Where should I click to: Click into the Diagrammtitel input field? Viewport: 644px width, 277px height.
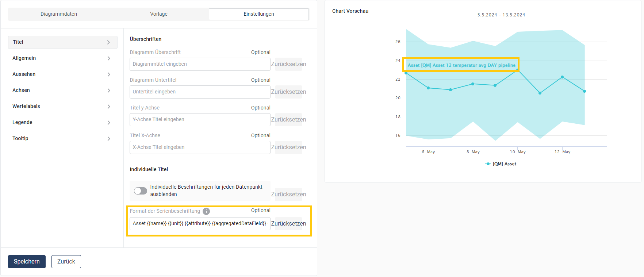pyautogui.click(x=200, y=64)
